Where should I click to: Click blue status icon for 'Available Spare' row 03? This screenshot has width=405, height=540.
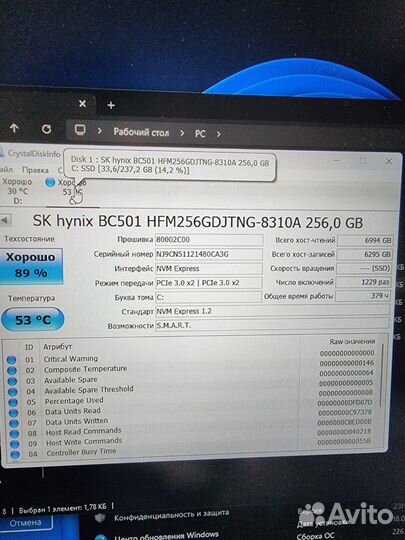12,381
